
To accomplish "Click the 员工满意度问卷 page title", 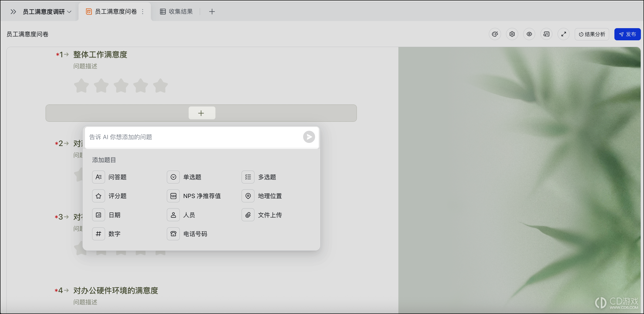I will click(27, 34).
